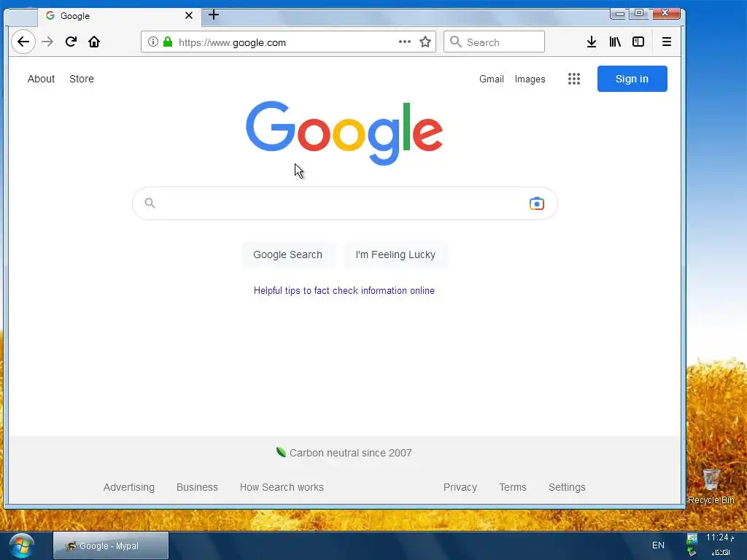
Task: Switch input language via EN indicator
Action: pyautogui.click(x=658, y=545)
